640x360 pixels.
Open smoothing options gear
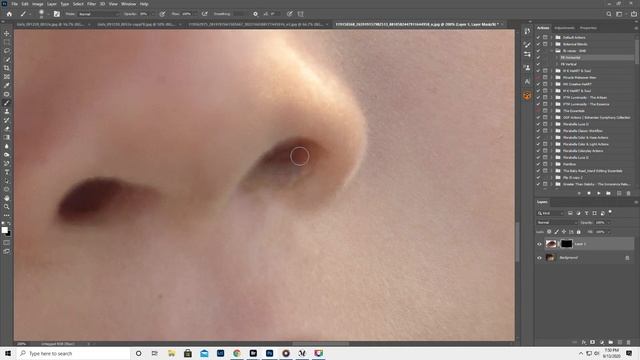(x=256, y=14)
